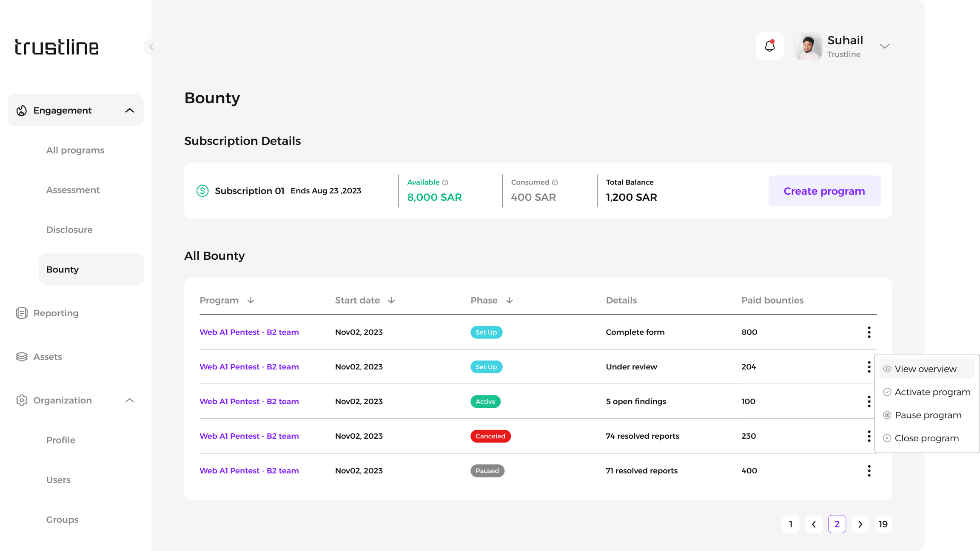Select View overview from the context menu
The height and width of the screenshot is (551, 980).
click(x=925, y=369)
